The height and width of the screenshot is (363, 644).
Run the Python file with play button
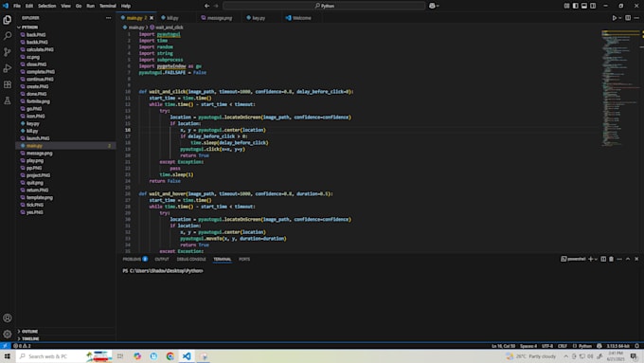615,18
